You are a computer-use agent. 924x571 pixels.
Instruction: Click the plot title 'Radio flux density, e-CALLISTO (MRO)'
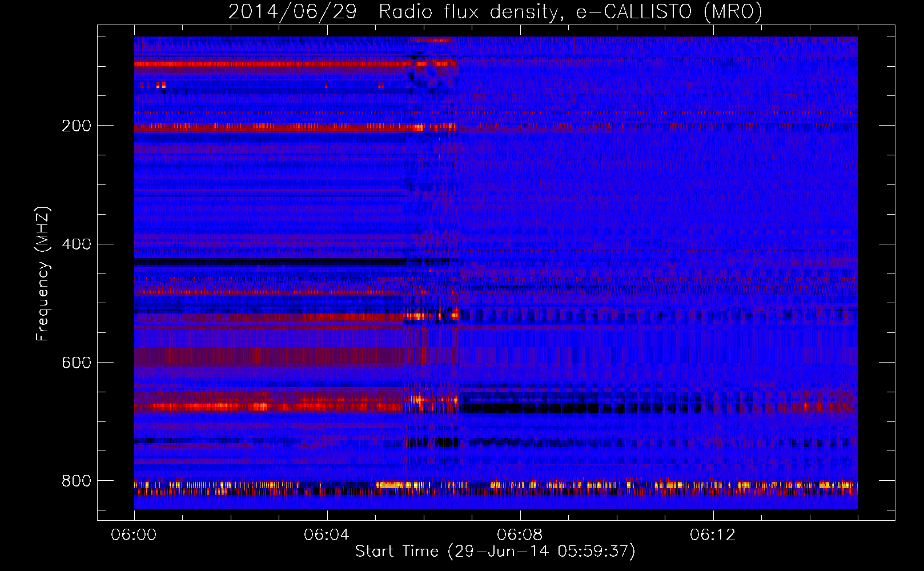pos(571,11)
